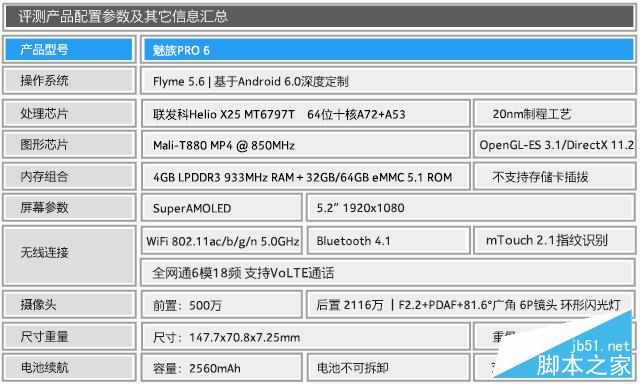This screenshot has height=384, width=640.
Task: Select the '前置：500万' cell
Action: point(222,304)
